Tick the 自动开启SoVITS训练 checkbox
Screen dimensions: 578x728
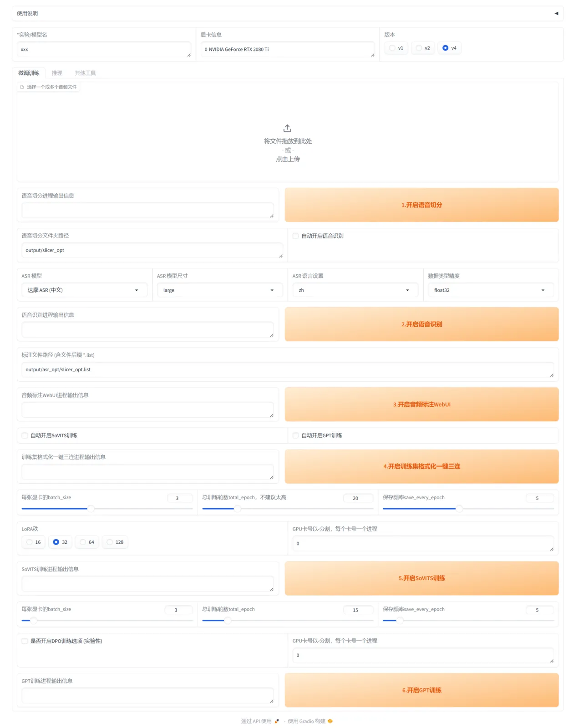(x=25, y=435)
